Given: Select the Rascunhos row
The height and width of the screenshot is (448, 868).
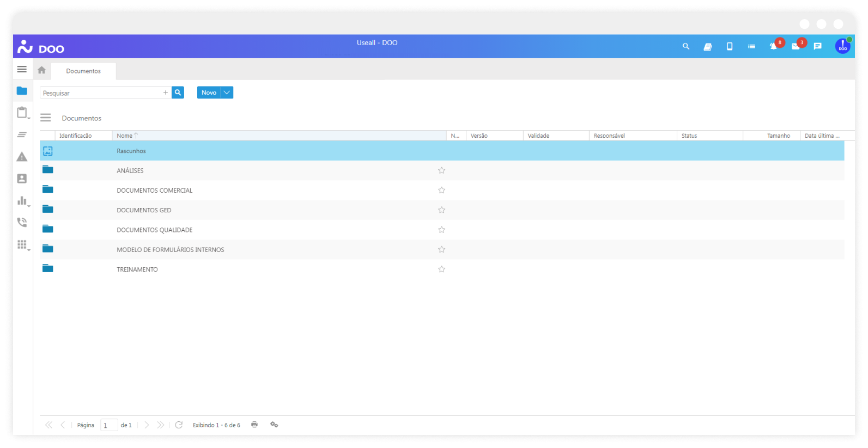Looking at the screenshot, I should pyautogui.click(x=442, y=151).
